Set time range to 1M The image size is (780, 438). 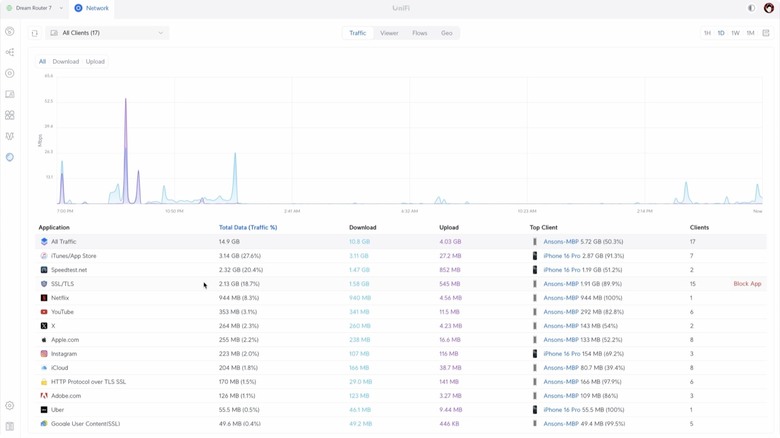(x=750, y=33)
